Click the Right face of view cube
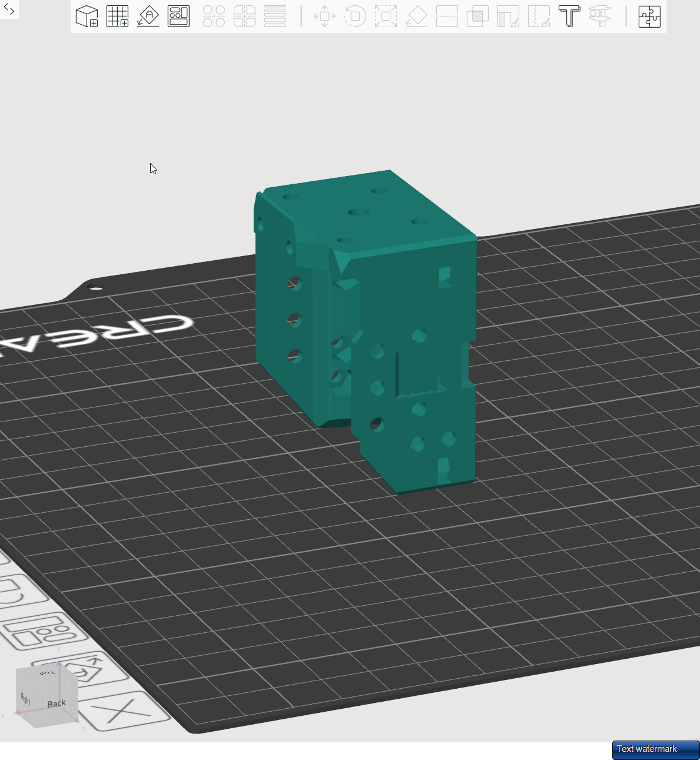This screenshot has width=700, height=760. pos(25,698)
